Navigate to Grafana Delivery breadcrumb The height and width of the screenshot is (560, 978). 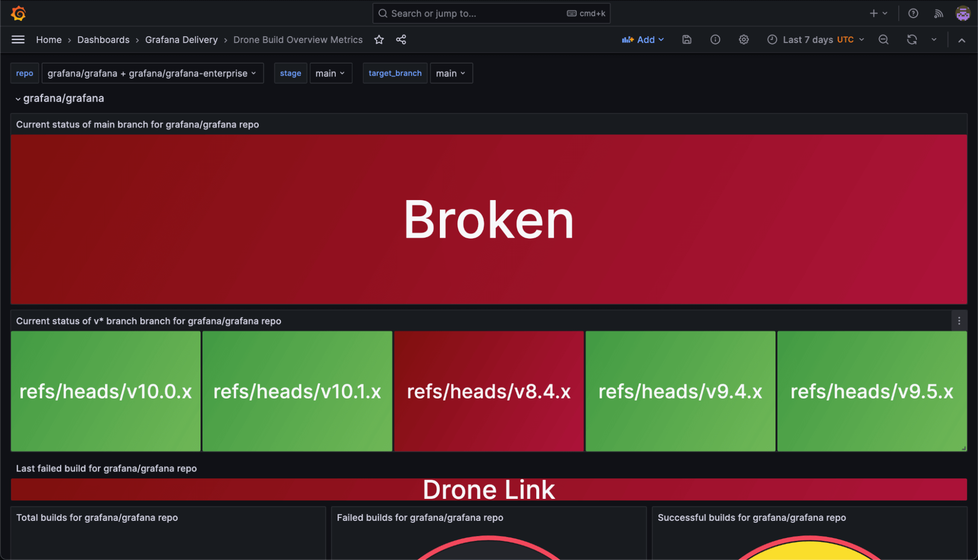(x=182, y=40)
